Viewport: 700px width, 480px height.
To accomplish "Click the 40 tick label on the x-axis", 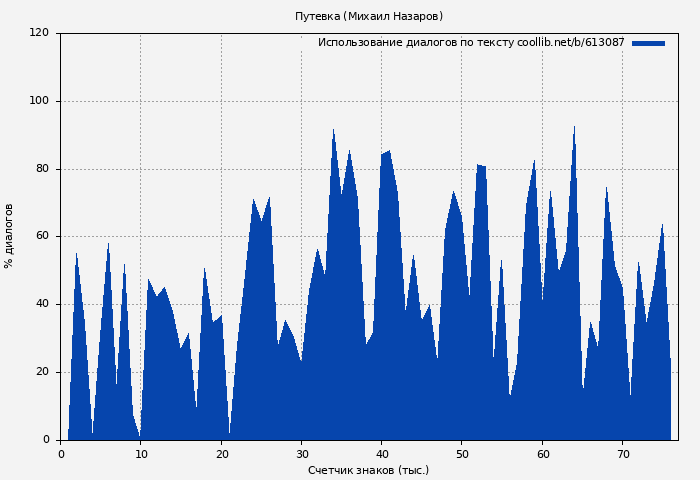I will (382, 454).
